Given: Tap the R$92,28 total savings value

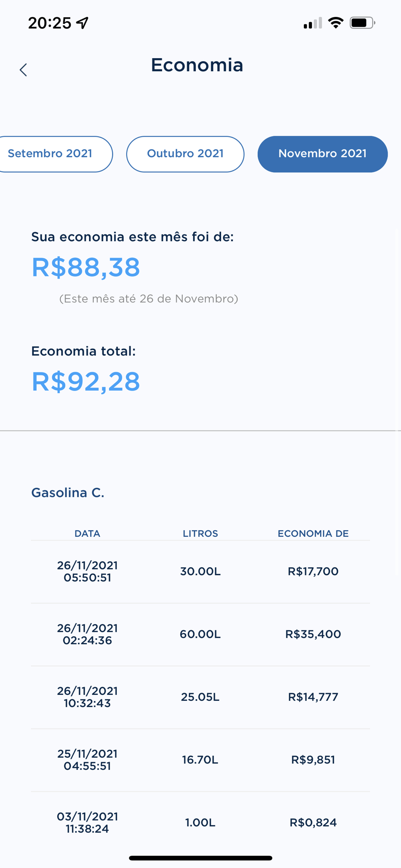Looking at the screenshot, I should (x=86, y=381).
